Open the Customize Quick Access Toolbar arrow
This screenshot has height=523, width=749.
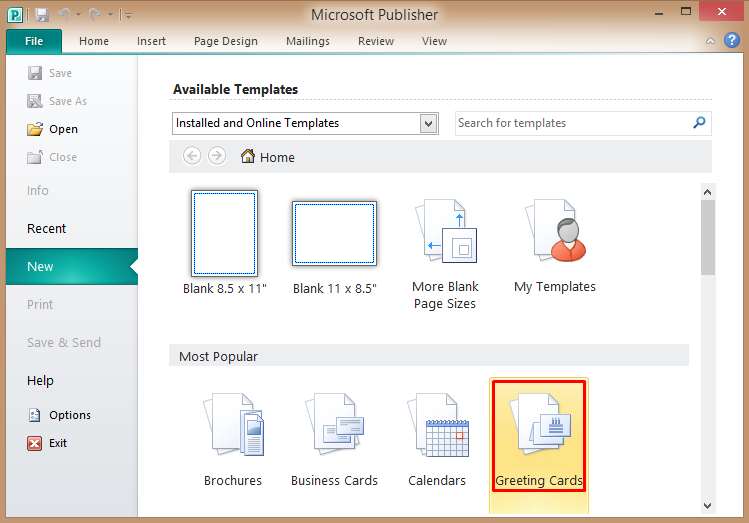pyautogui.click(x=128, y=15)
